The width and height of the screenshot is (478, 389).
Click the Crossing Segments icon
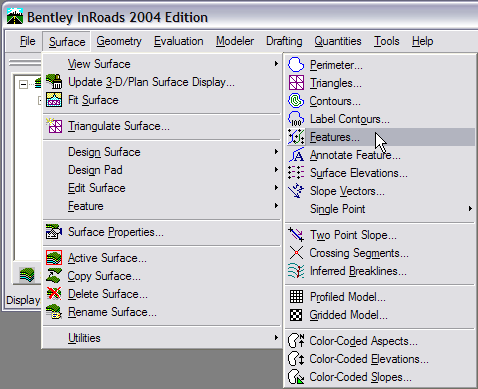[296, 253]
